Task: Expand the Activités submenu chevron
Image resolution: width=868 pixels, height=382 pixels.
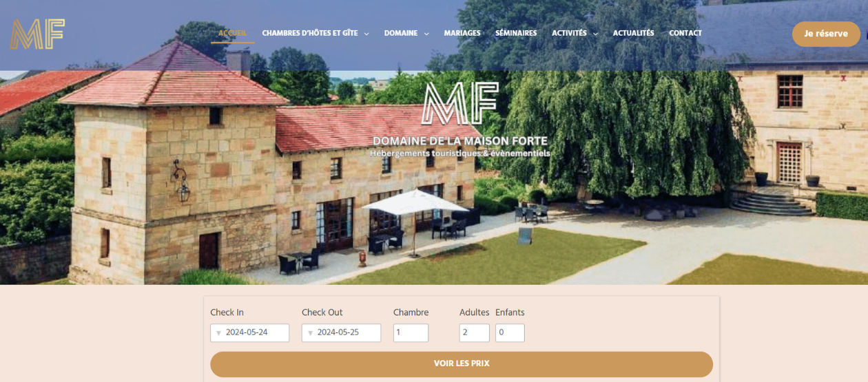Action: click(595, 34)
